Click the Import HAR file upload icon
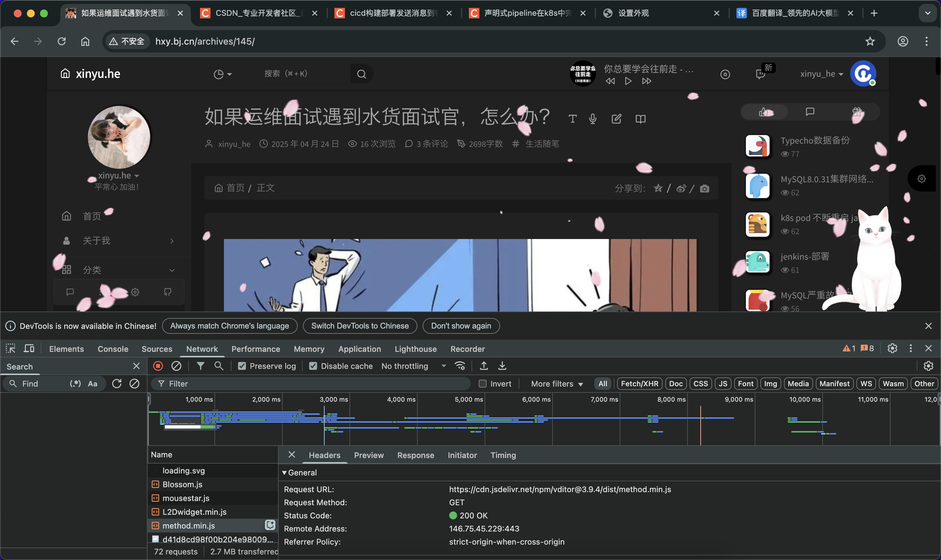Image resolution: width=941 pixels, height=560 pixels. pos(484,366)
